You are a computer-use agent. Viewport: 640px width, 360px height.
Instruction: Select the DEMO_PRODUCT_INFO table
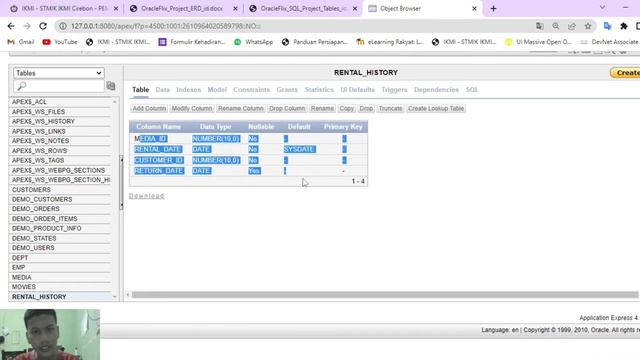[x=47, y=229]
